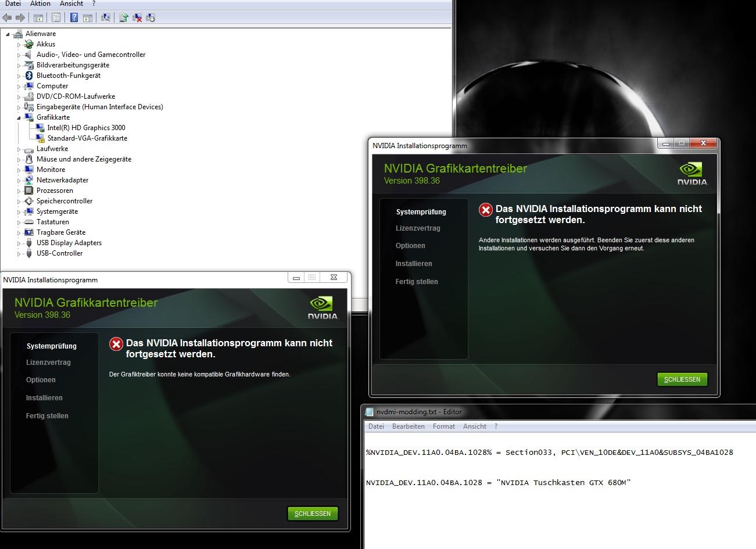Open the Bearbeiten menu in the Editor
The width and height of the screenshot is (756, 549).
pyautogui.click(x=408, y=426)
